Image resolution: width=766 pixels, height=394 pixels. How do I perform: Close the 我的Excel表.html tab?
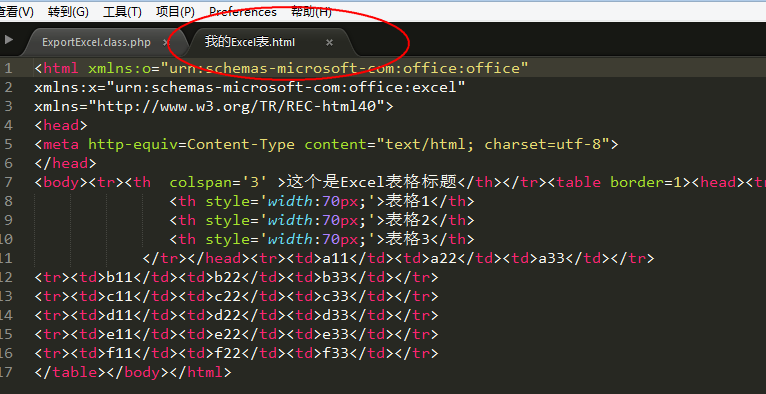tap(329, 42)
